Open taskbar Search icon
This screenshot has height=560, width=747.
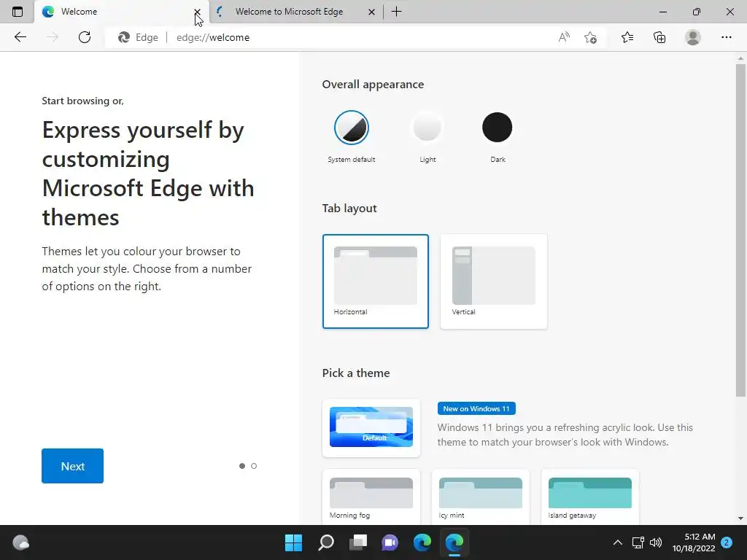(326, 542)
